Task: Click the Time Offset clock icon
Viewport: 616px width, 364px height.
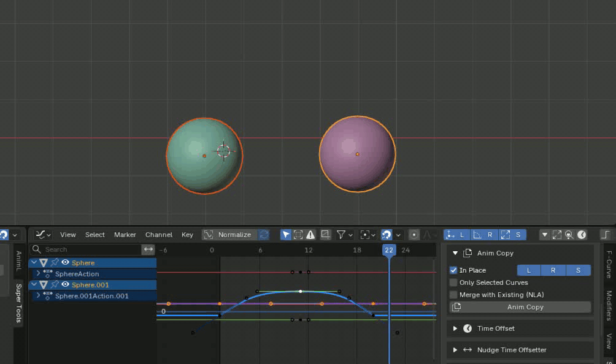Action: pyautogui.click(x=468, y=328)
